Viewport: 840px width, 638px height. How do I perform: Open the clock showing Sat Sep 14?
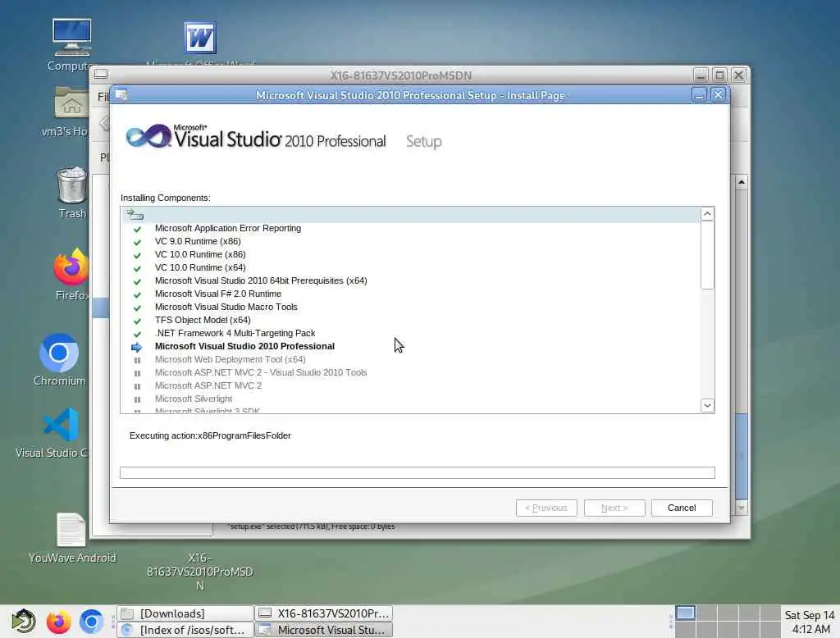pos(810,622)
